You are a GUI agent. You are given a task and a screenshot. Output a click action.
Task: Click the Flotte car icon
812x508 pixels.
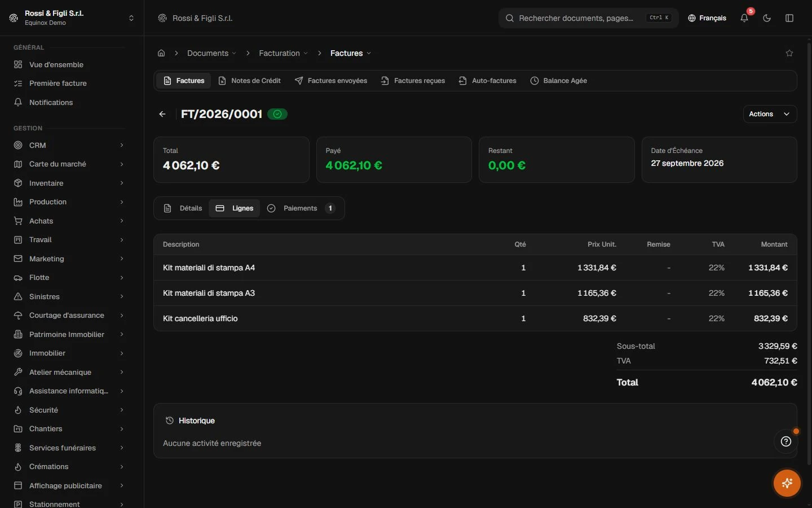pos(18,278)
